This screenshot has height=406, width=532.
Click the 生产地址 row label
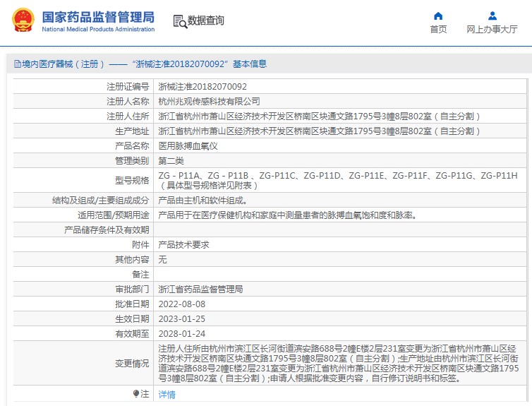(132, 131)
